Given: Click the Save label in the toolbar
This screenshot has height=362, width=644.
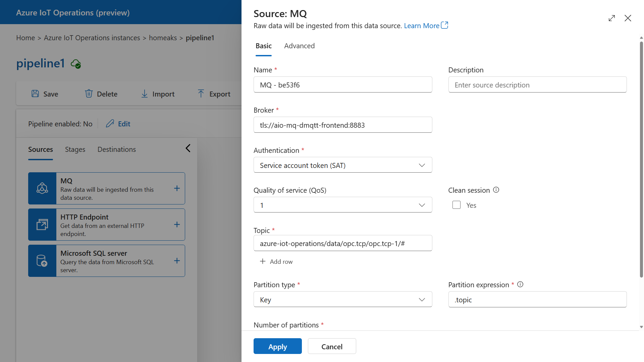Looking at the screenshot, I should 51,94.
